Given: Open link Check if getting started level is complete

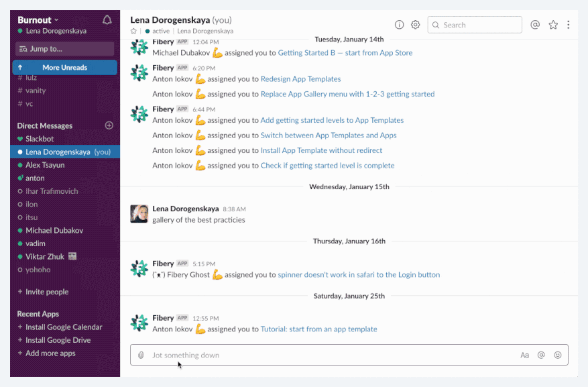Looking at the screenshot, I should (x=327, y=166).
